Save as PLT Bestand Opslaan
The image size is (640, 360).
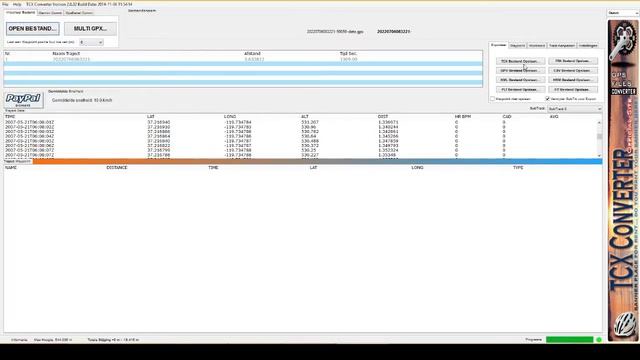pyautogui.click(x=520, y=89)
